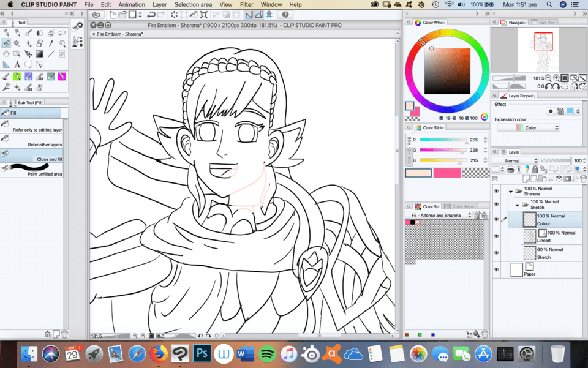
Task: Select the Lasso selection tool
Action: tap(62, 32)
